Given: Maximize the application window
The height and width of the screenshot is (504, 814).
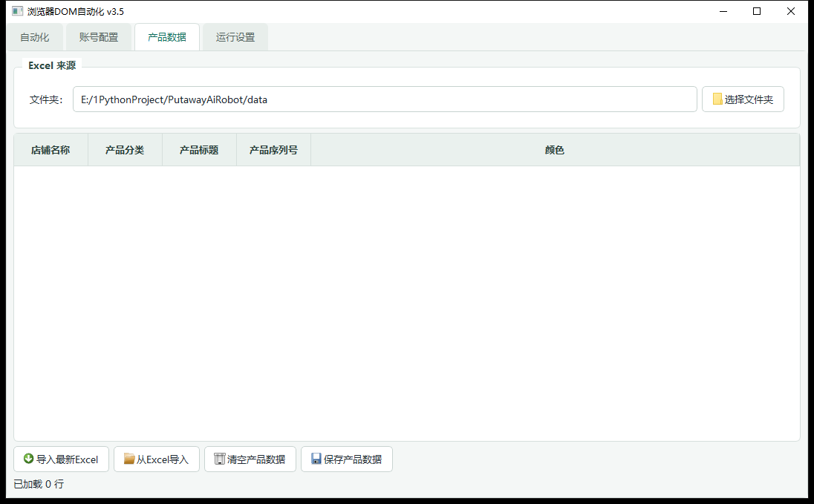Looking at the screenshot, I should point(757,11).
